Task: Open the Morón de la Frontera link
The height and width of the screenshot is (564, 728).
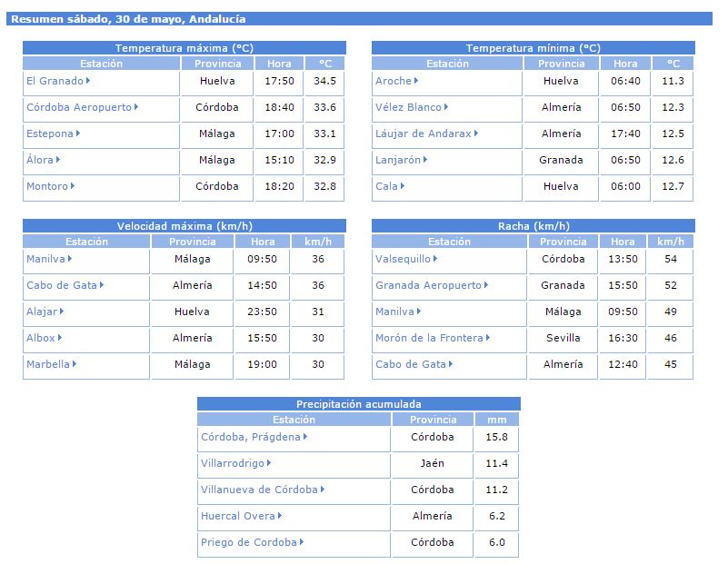Action: pyautogui.click(x=429, y=338)
